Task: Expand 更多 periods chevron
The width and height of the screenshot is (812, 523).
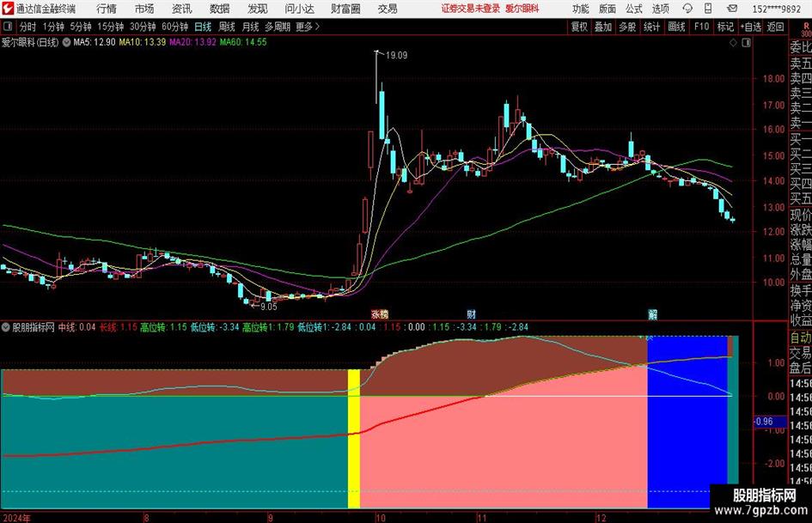Action: click(308, 27)
